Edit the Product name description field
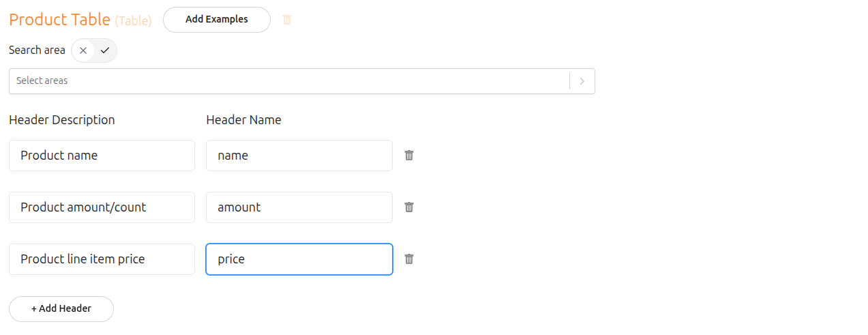Image resolution: width=868 pixels, height=335 pixels. [102, 156]
